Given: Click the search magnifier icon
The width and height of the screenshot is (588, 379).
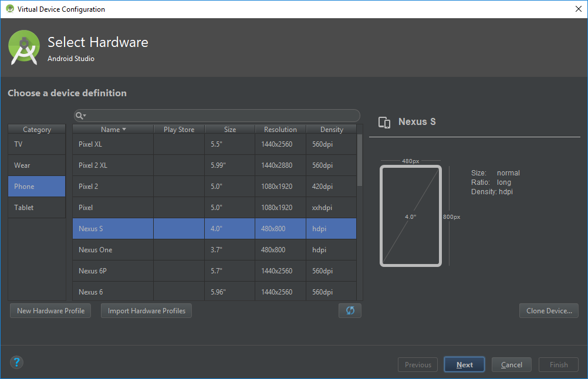Looking at the screenshot, I should (x=79, y=116).
